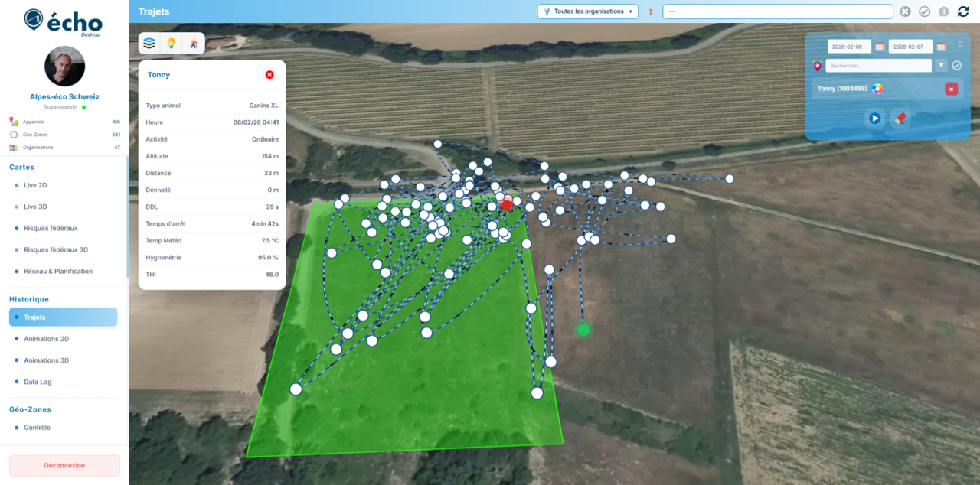This screenshot has width=980, height=485.
Task: Click the Rechercher device search field
Action: pyautogui.click(x=877, y=66)
